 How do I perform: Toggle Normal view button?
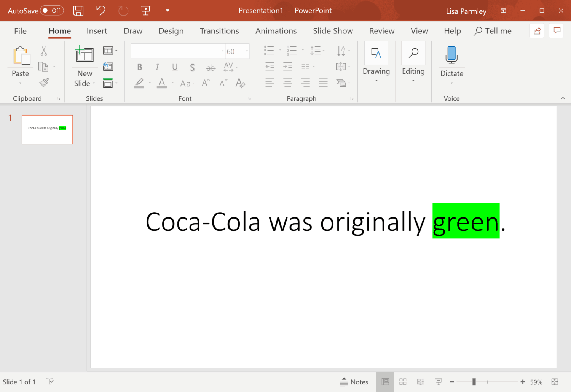tap(385, 382)
